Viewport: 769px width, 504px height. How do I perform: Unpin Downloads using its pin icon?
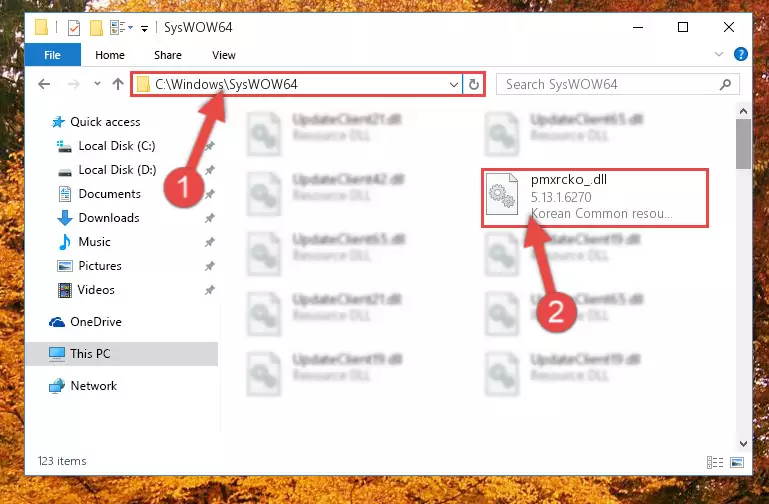pos(209,218)
